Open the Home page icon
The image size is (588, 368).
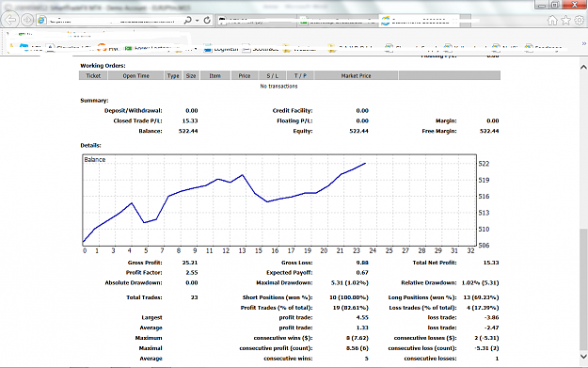click(x=552, y=21)
